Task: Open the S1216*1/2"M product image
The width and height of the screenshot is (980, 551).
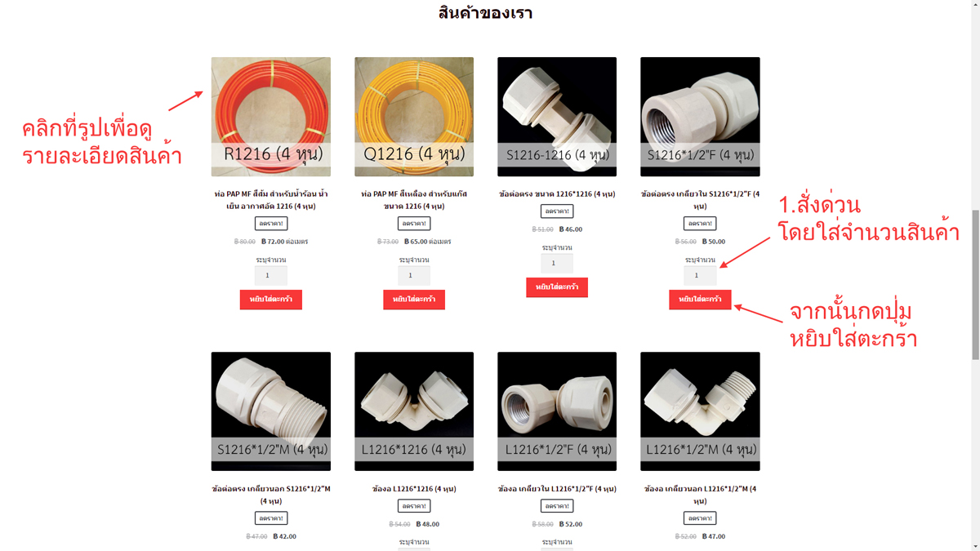Action: point(271,411)
